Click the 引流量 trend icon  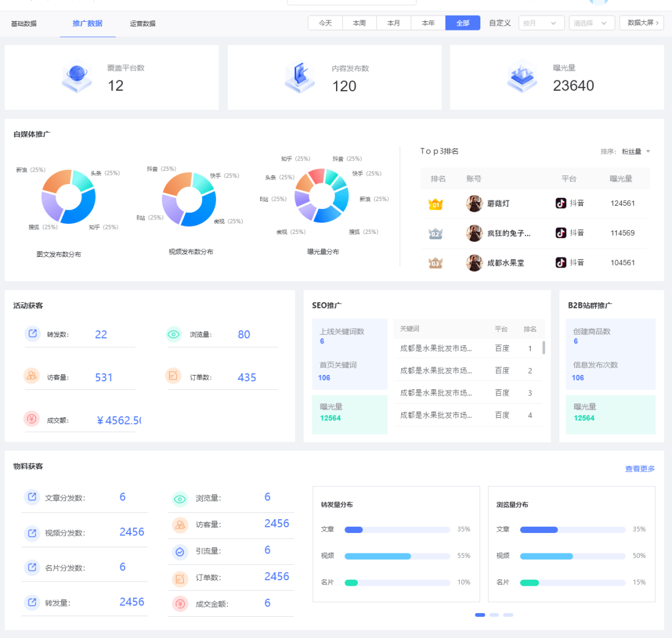pyautogui.click(x=180, y=552)
